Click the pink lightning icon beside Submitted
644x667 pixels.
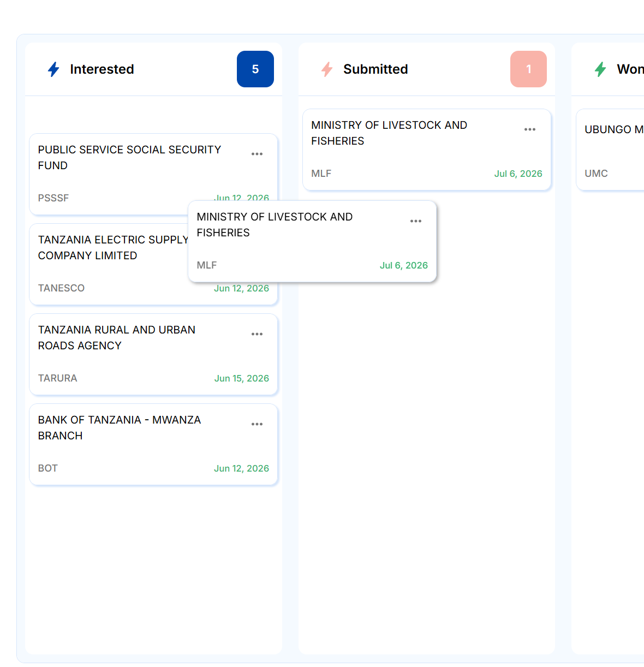pos(327,69)
